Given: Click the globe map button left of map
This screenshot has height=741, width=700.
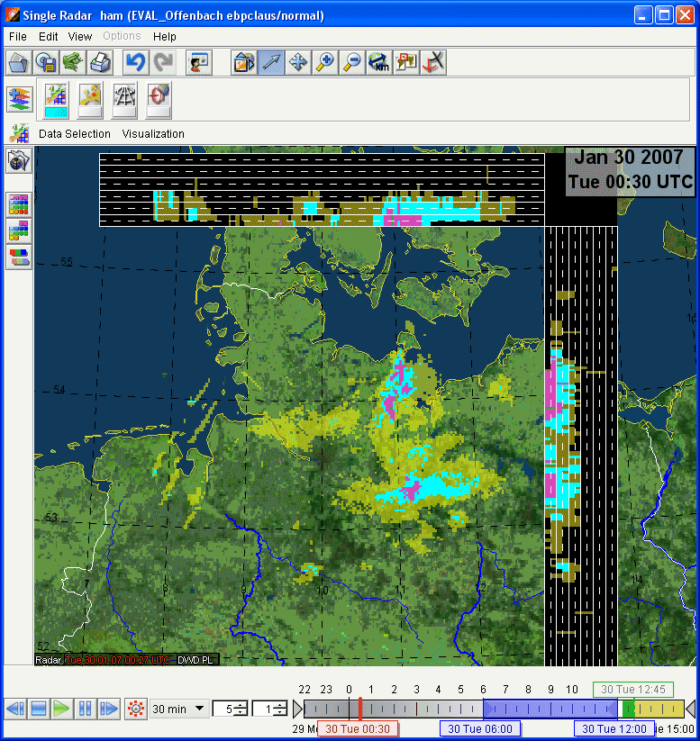Looking at the screenshot, I should click(x=19, y=161).
